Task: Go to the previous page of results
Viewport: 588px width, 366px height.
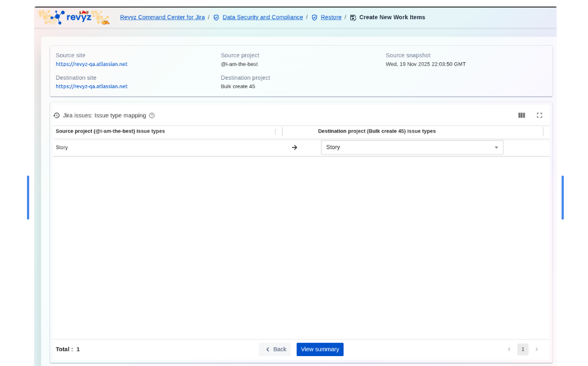Action: [x=509, y=349]
